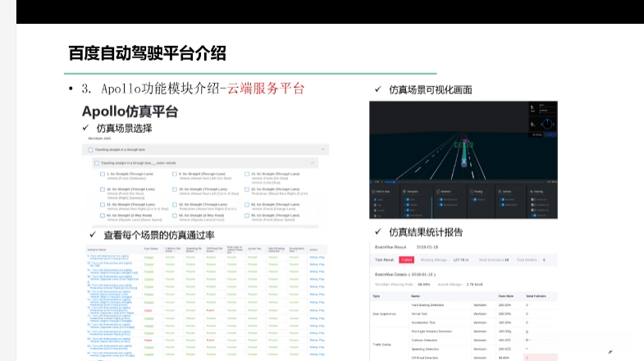Click the 'Apollo仿真平台' heading
This screenshot has width=644, height=361.
[130, 112]
